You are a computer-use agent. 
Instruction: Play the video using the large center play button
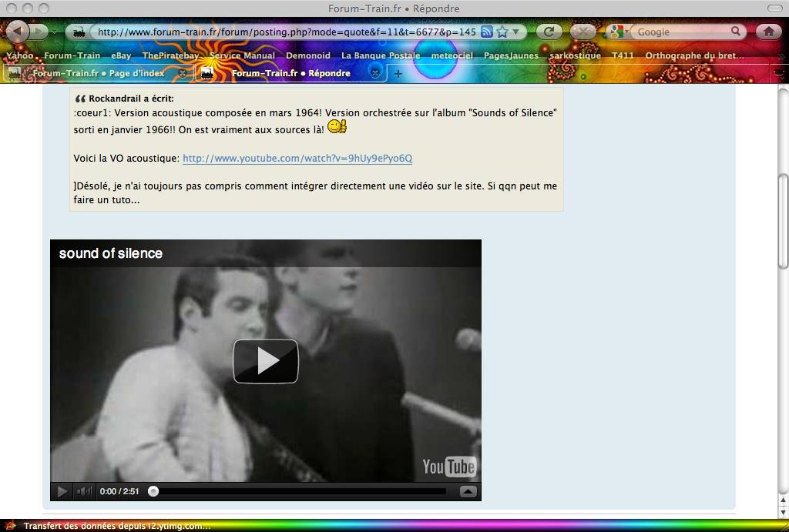pyautogui.click(x=266, y=361)
